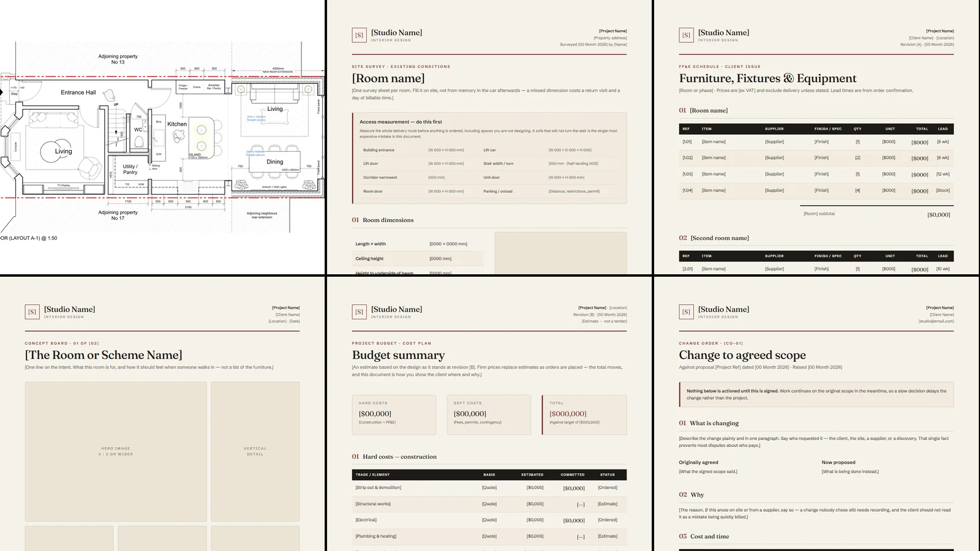980x551 pixels.
Task: Click the '02 [Second room name]' heading
Action: coord(714,238)
